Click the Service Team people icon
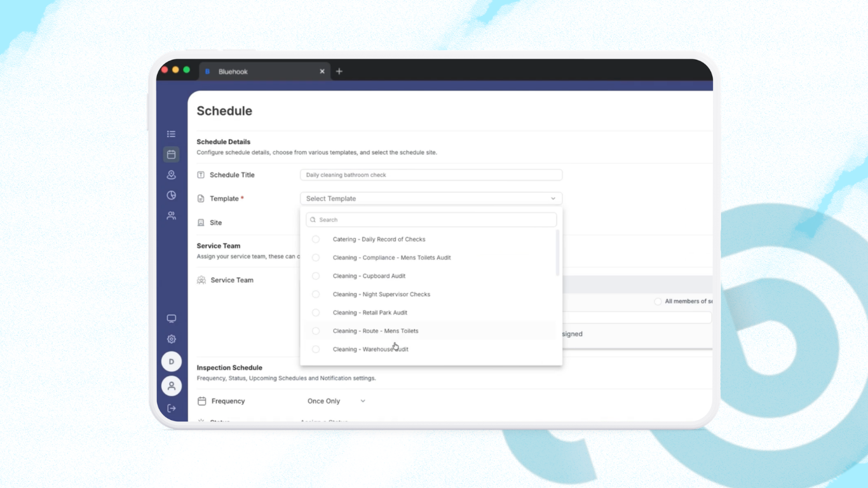 (x=201, y=280)
